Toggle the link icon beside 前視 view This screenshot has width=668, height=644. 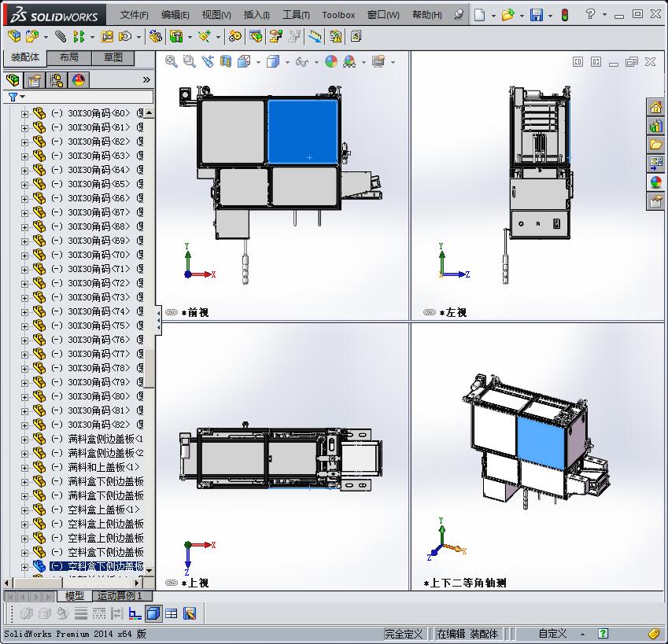pyautogui.click(x=172, y=312)
